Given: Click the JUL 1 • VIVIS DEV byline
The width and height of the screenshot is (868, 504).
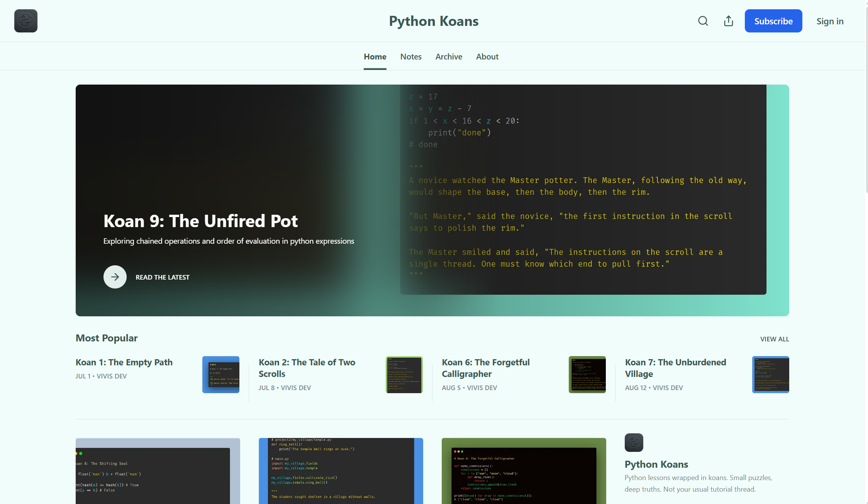Looking at the screenshot, I should click(x=101, y=376).
